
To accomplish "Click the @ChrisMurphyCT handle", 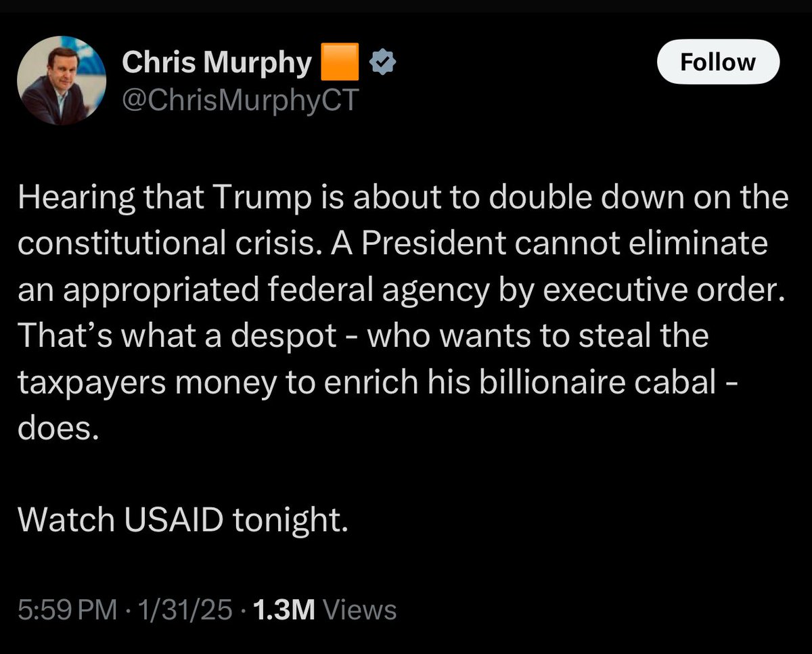I will (238, 101).
